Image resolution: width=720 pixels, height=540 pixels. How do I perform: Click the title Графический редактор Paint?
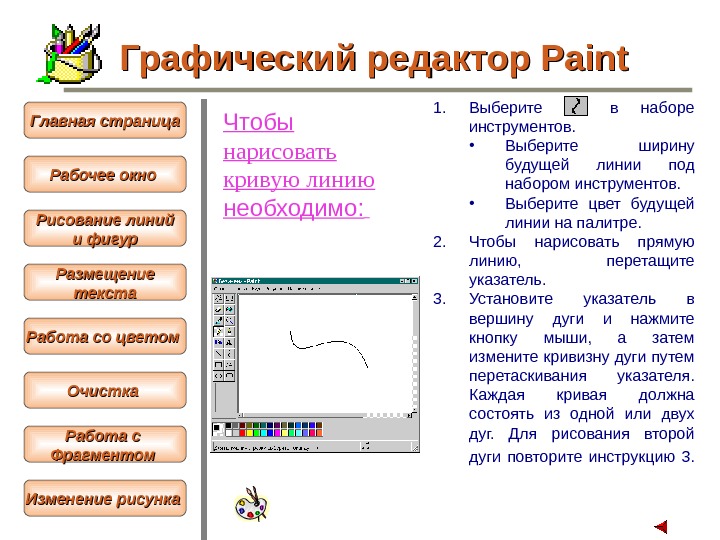[x=374, y=59]
